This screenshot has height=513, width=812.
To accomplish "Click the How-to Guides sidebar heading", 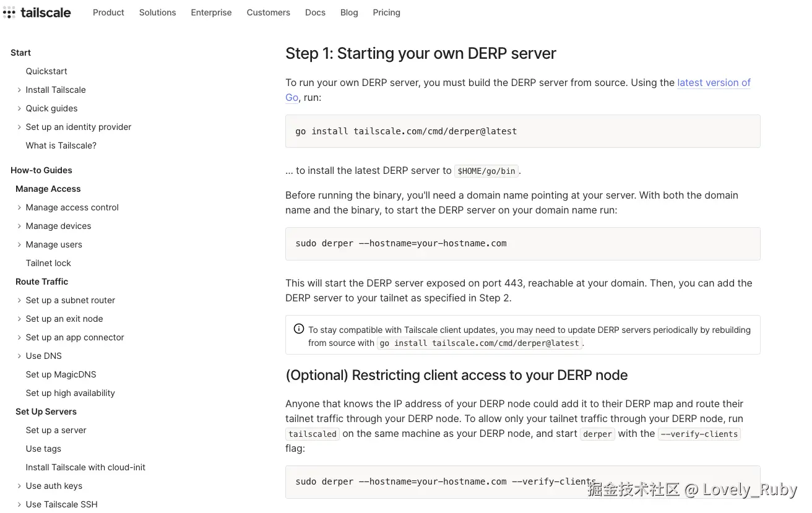I will pyautogui.click(x=41, y=170).
